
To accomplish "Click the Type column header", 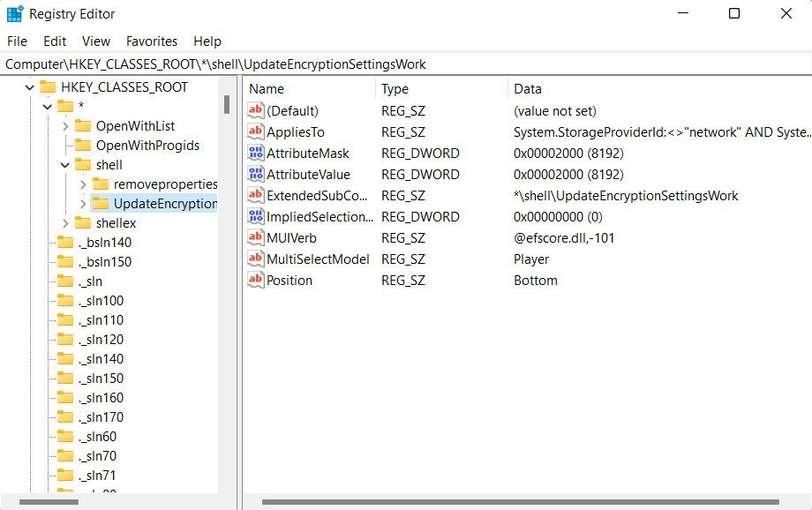I will (394, 89).
